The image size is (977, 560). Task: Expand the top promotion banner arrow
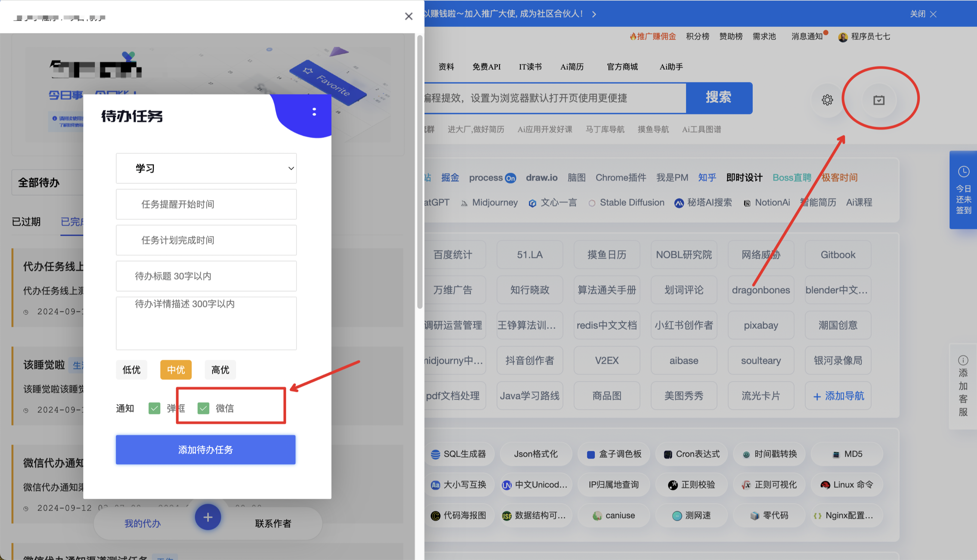pyautogui.click(x=594, y=14)
